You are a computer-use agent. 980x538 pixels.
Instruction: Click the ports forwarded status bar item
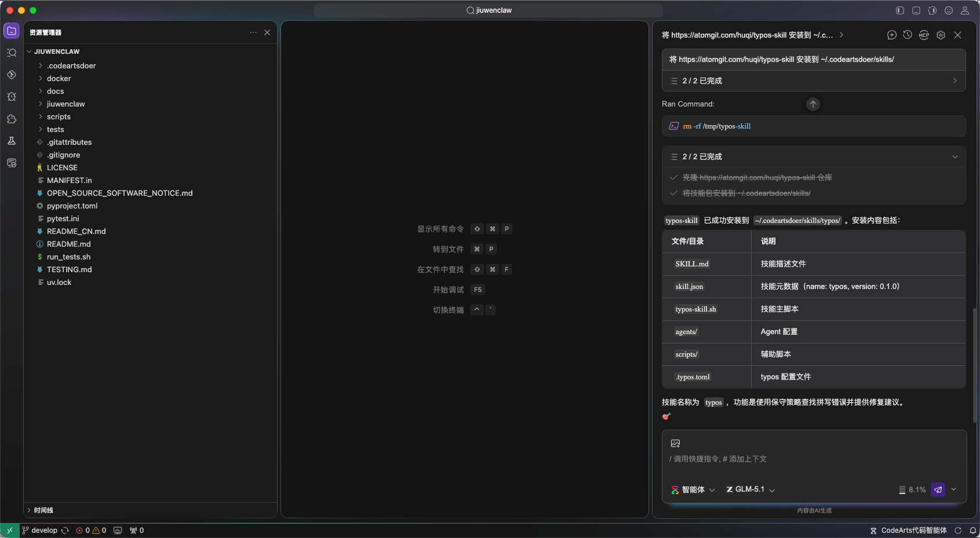point(137,530)
